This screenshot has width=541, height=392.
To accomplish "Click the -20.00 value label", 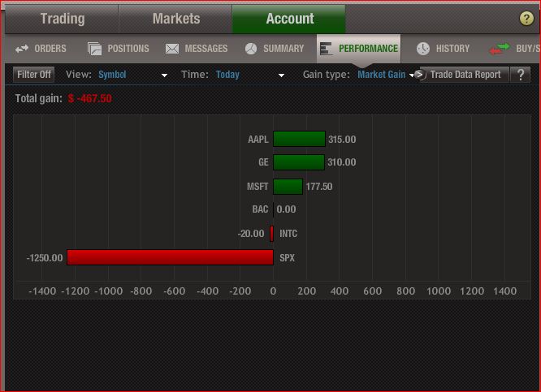I will [251, 234].
